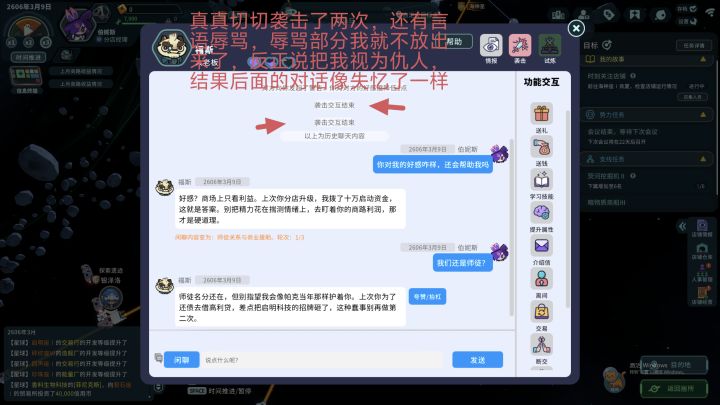The width and height of the screenshot is (720, 405).
Task: Click the 任务详情 button
Action: tap(693, 45)
